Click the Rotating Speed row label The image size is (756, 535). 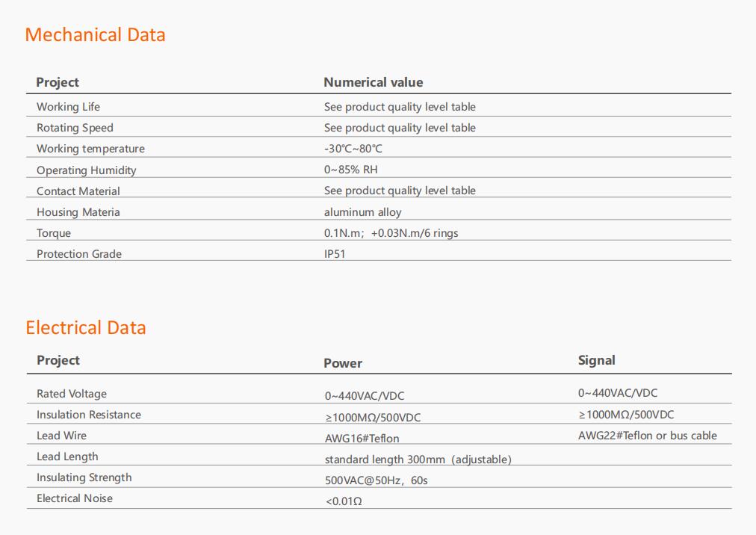click(75, 128)
